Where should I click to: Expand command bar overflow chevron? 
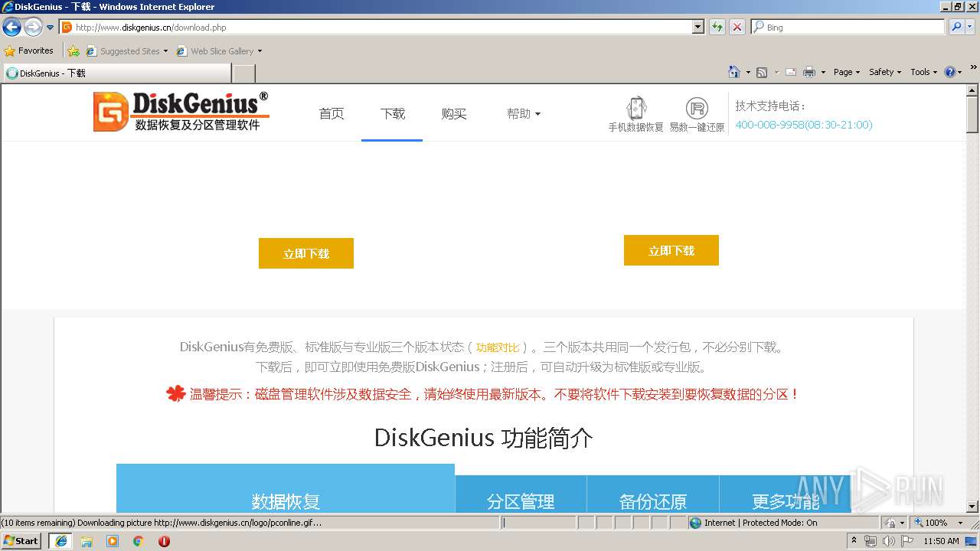[x=974, y=69]
